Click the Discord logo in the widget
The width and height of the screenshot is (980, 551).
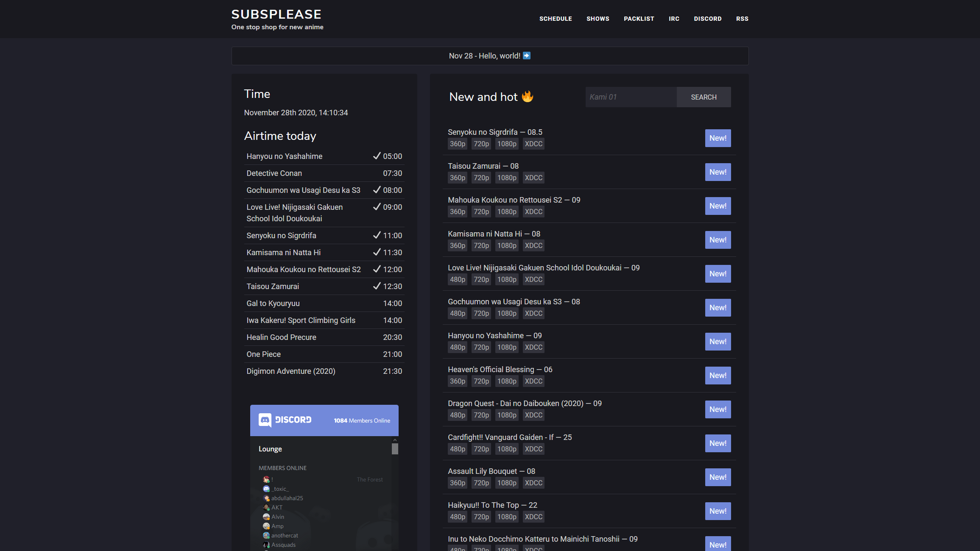(x=285, y=420)
